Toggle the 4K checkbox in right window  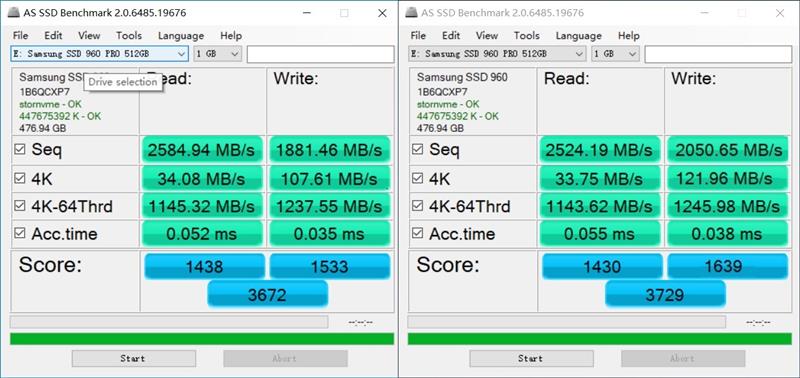(x=417, y=178)
